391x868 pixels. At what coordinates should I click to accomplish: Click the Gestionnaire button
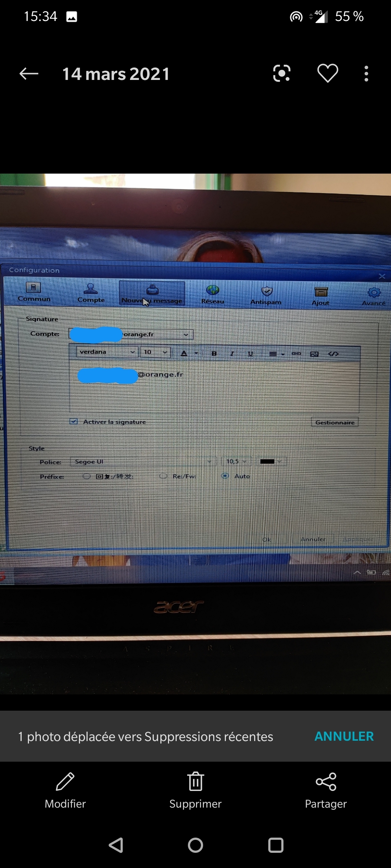pos(335,422)
